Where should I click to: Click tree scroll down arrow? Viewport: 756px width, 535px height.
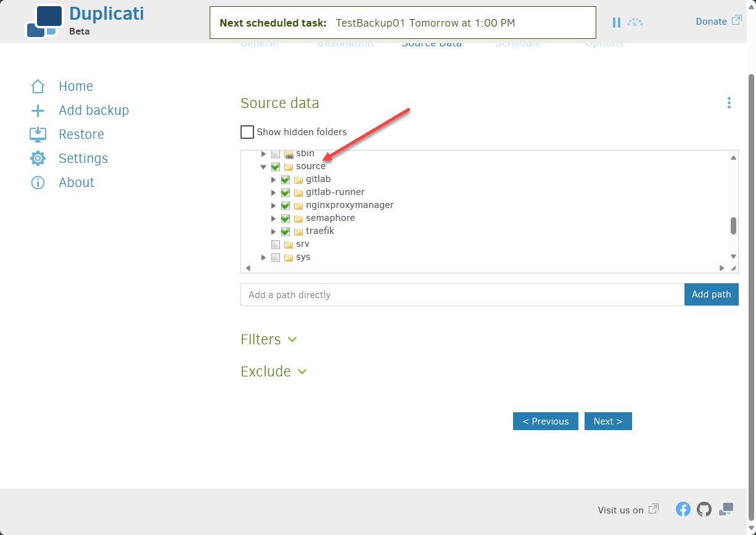pos(733,256)
